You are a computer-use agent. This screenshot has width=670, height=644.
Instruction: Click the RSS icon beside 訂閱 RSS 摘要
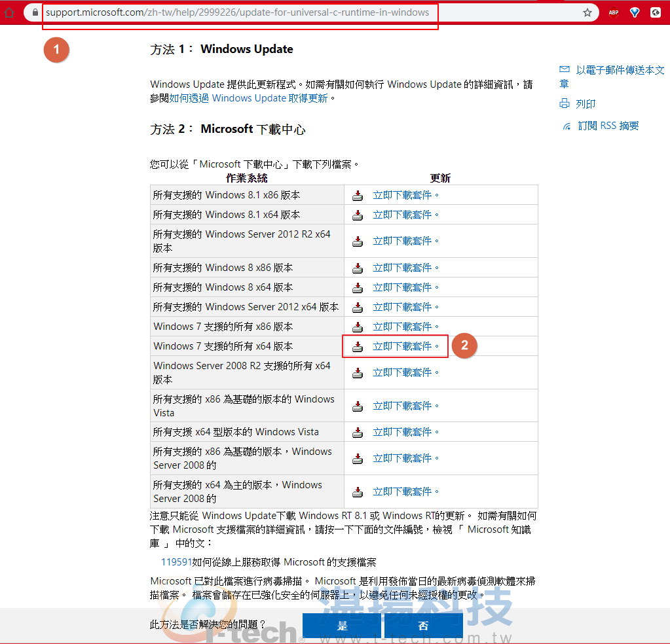tap(565, 126)
